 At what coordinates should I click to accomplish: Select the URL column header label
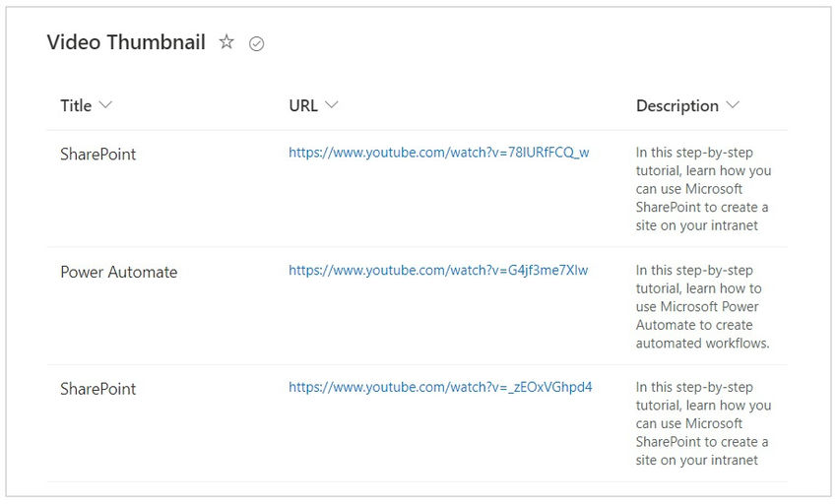coord(303,105)
